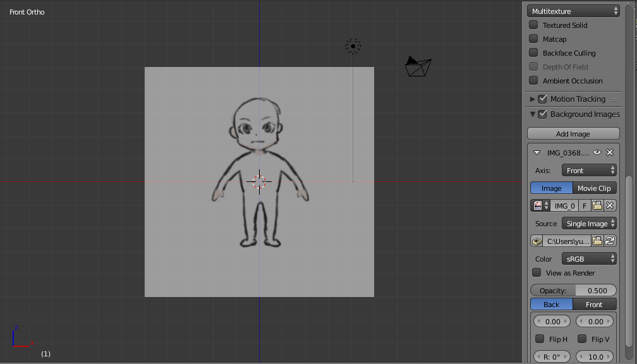Click rotation R: 0° field

click(x=552, y=356)
